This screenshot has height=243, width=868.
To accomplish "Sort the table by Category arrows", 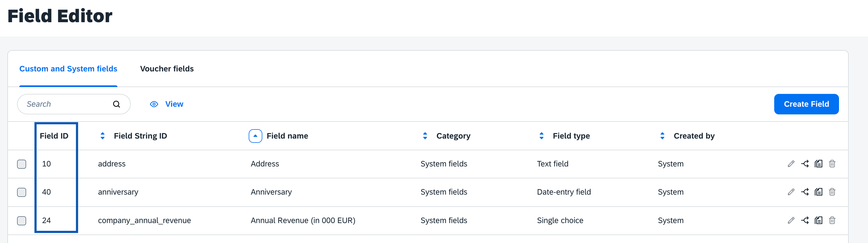I will (x=425, y=136).
